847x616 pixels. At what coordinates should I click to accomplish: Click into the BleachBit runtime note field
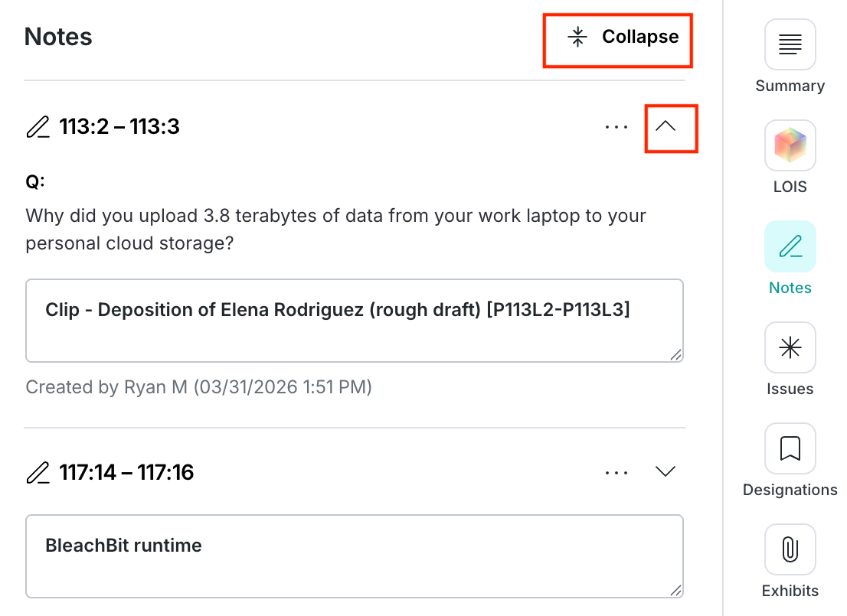point(355,556)
